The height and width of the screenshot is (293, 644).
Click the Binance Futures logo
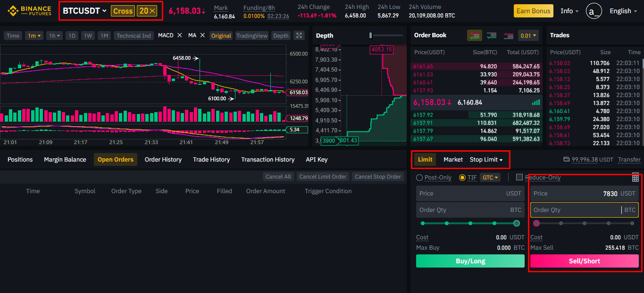[29, 10]
